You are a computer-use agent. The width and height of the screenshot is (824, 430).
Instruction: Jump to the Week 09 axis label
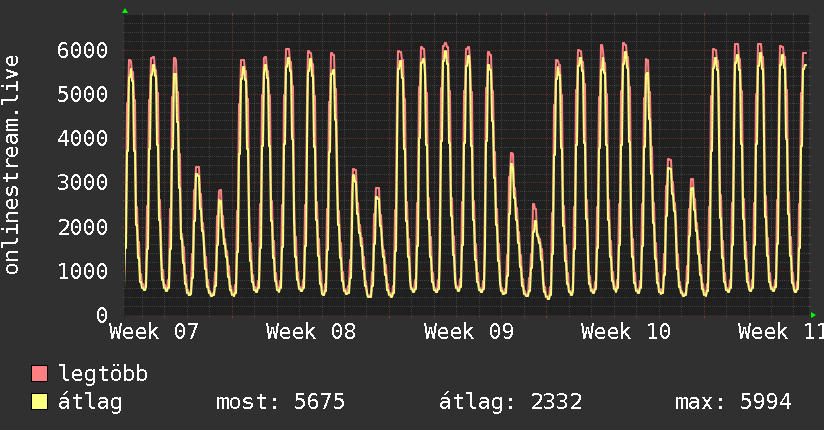[469, 331]
